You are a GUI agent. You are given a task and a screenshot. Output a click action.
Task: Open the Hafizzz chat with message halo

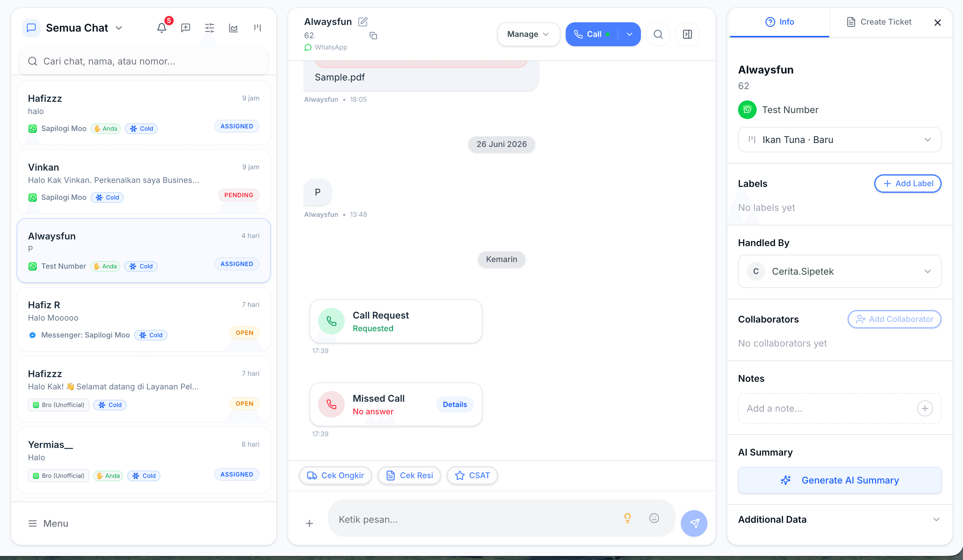pyautogui.click(x=144, y=113)
